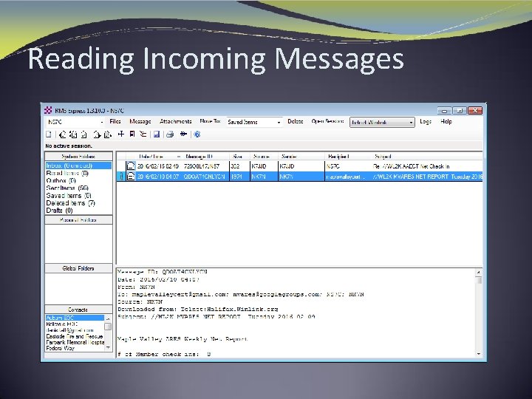Click the contacts list scroll up arrow
The height and width of the screenshot is (399, 532).
coord(108,318)
